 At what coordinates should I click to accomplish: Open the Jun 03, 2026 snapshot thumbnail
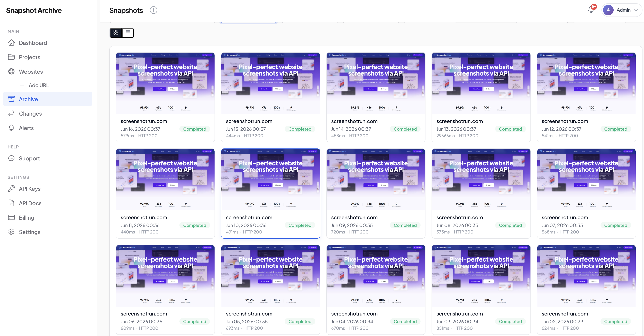tap(481, 276)
